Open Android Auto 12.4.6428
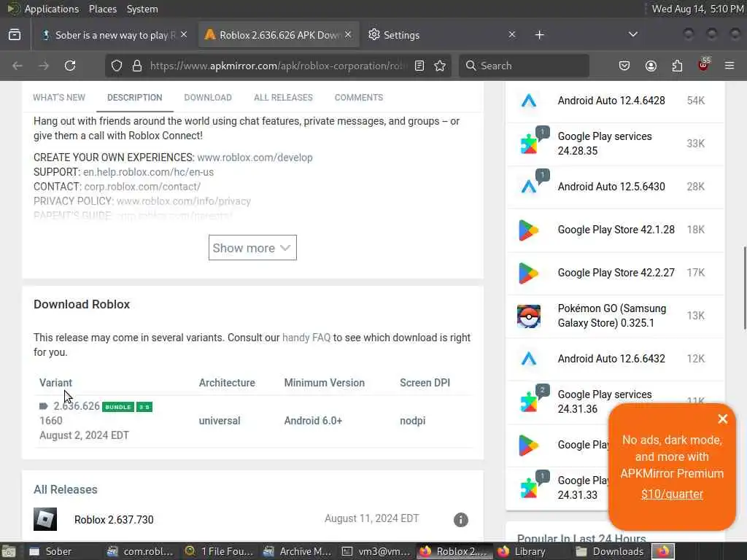This screenshot has height=560, width=747. [611, 101]
